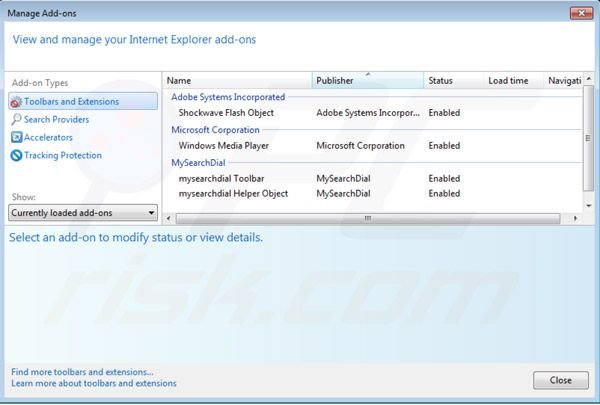Click the horizontal scrollbar right arrow
600x405 pixels.
click(575, 219)
